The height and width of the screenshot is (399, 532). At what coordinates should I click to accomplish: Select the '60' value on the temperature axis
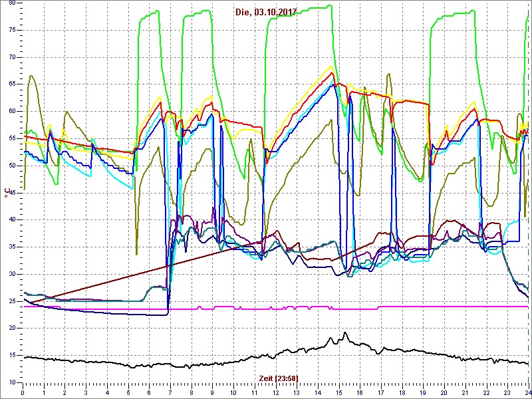(x=12, y=112)
